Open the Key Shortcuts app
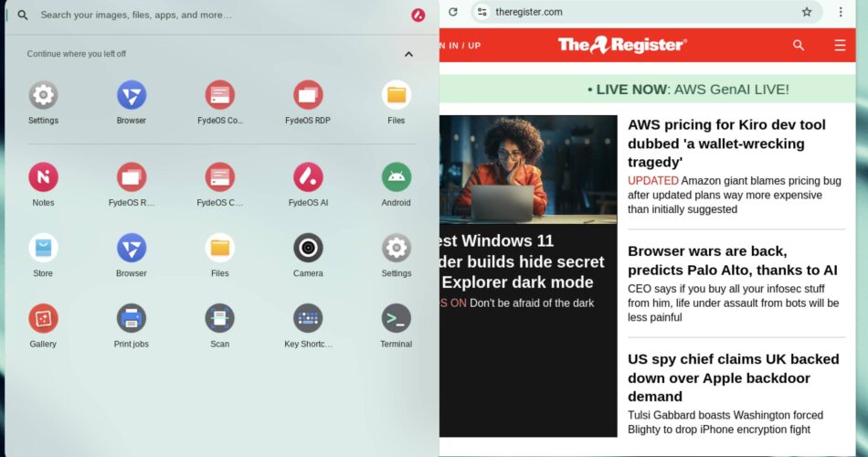This screenshot has height=457, width=868. point(308,318)
